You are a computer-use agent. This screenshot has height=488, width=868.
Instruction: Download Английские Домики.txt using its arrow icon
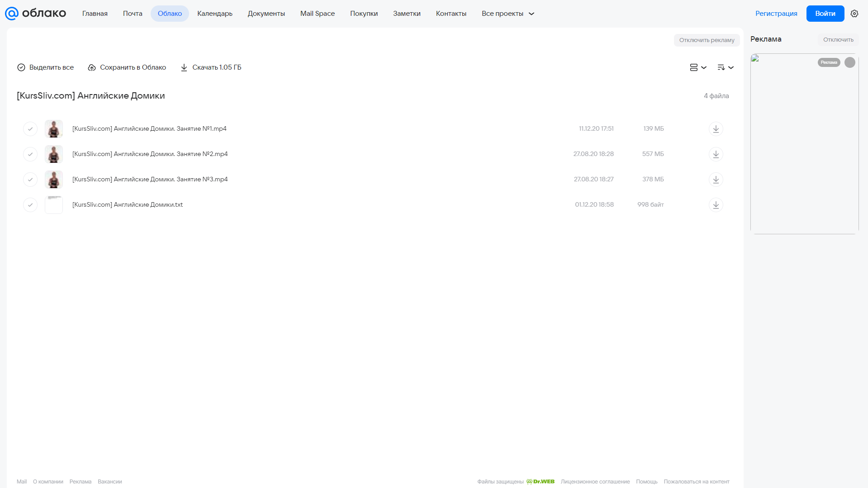click(x=716, y=205)
